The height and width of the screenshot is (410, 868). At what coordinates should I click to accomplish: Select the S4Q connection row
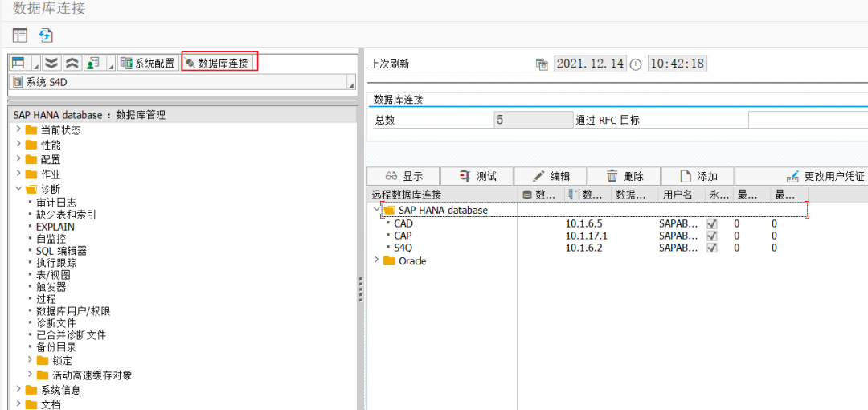(403, 248)
